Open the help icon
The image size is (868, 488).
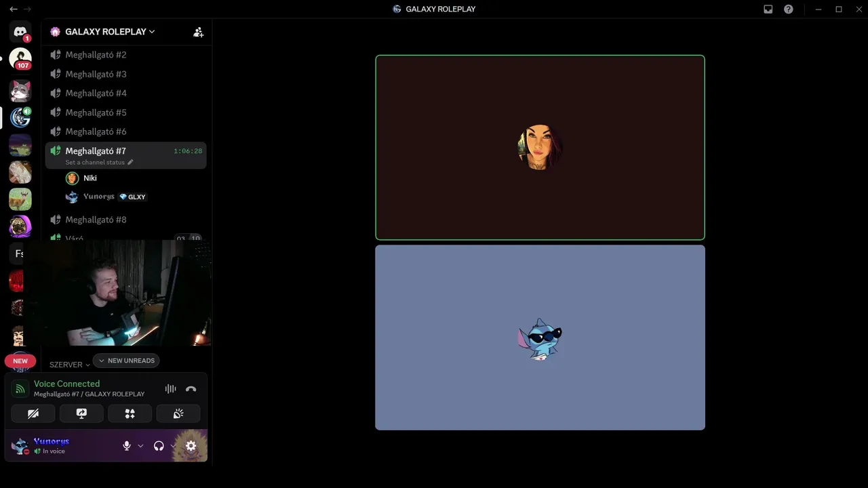tap(789, 9)
